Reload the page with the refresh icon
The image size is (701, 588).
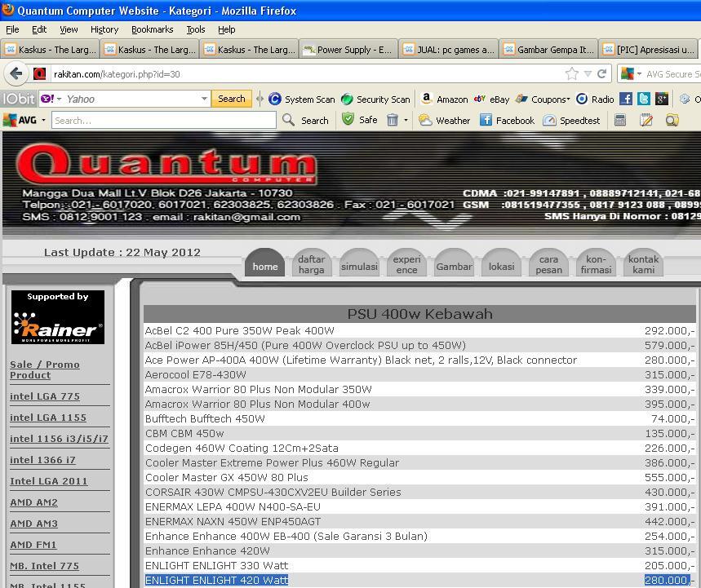coord(601,73)
